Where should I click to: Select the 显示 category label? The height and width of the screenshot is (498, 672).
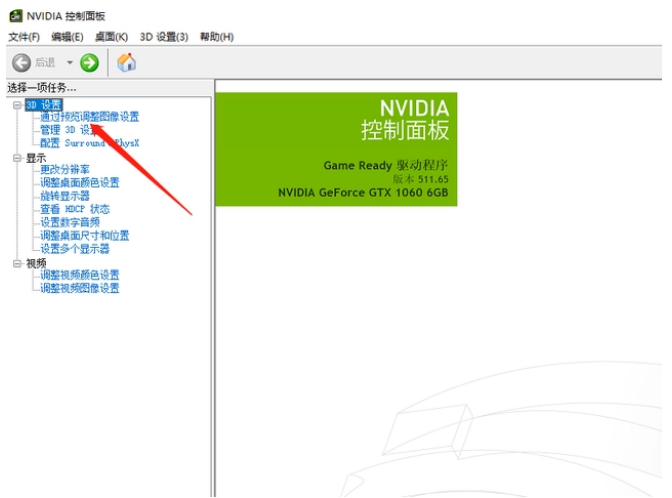[36, 158]
